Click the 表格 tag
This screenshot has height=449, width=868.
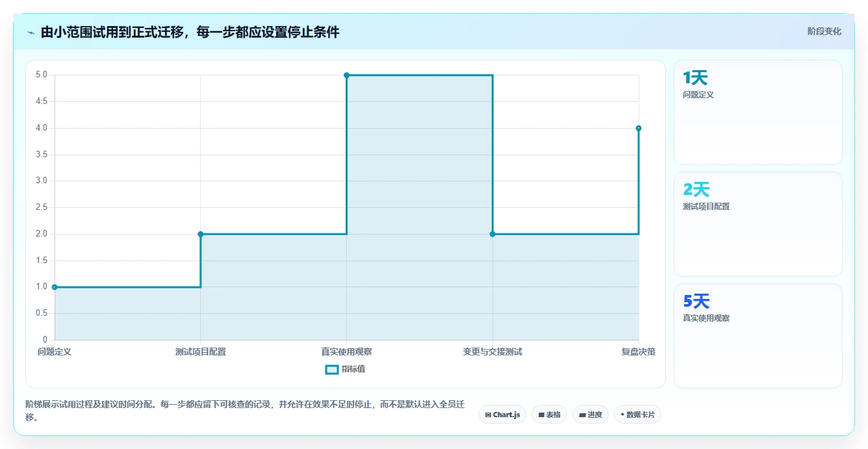coord(549,415)
